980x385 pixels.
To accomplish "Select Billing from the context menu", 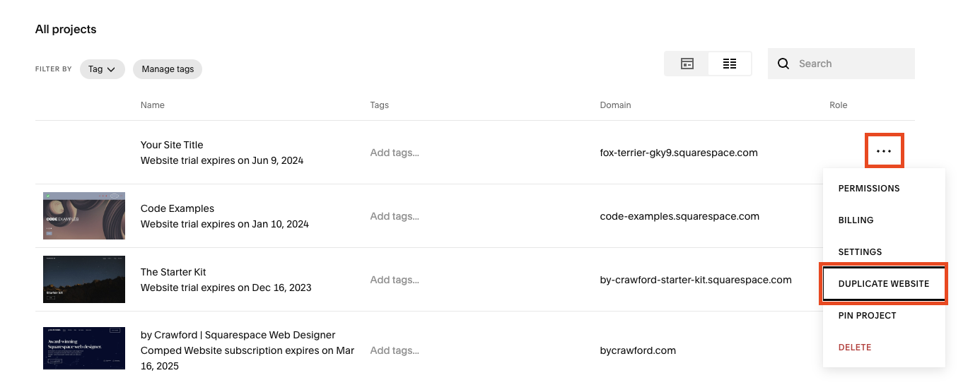I will [x=884, y=220].
